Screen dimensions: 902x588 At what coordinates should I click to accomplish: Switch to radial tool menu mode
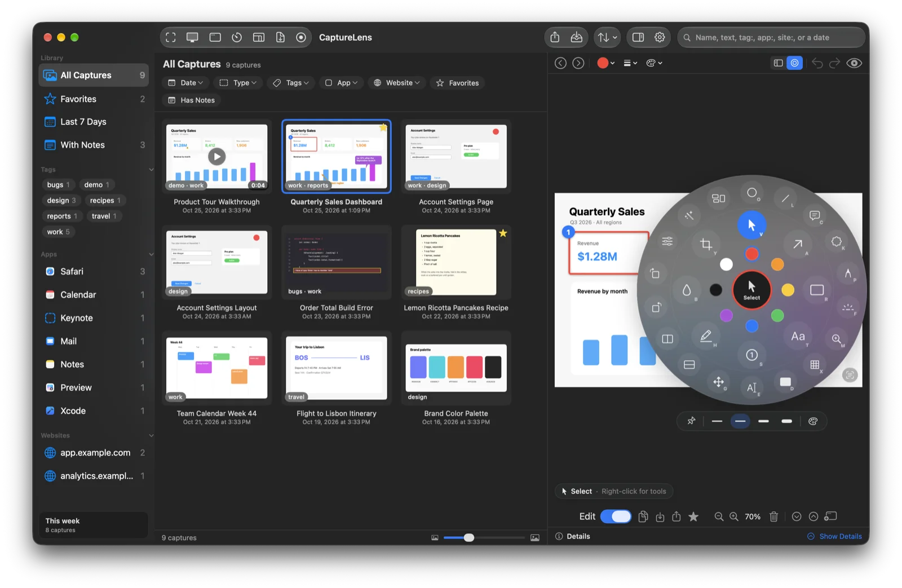(794, 63)
